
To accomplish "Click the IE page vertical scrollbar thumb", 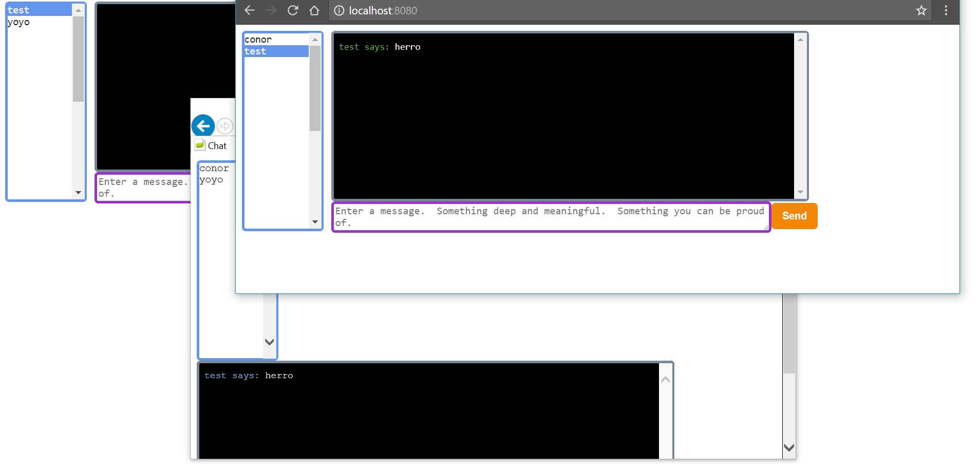I will pyautogui.click(x=789, y=334).
